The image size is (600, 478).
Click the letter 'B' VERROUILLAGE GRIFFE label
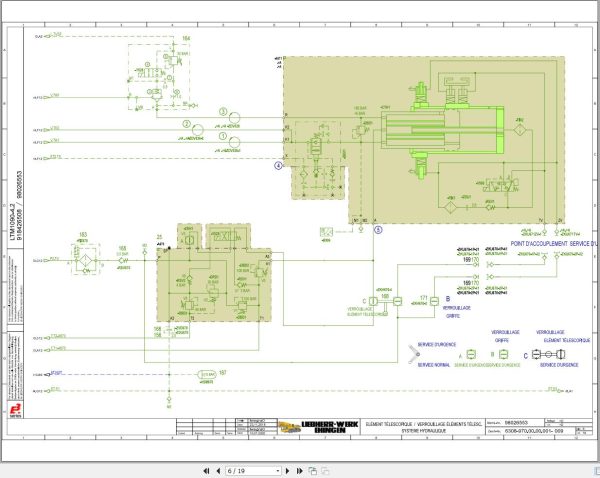coord(448,299)
